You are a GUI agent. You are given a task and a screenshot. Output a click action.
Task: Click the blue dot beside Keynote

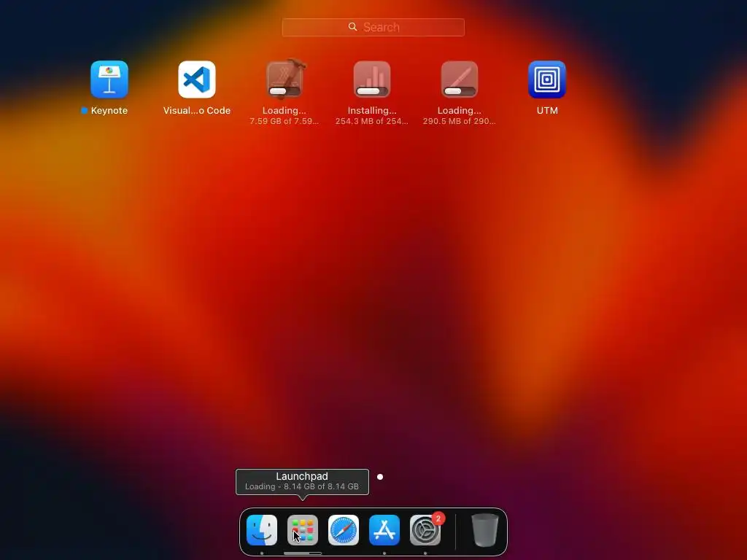point(85,111)
